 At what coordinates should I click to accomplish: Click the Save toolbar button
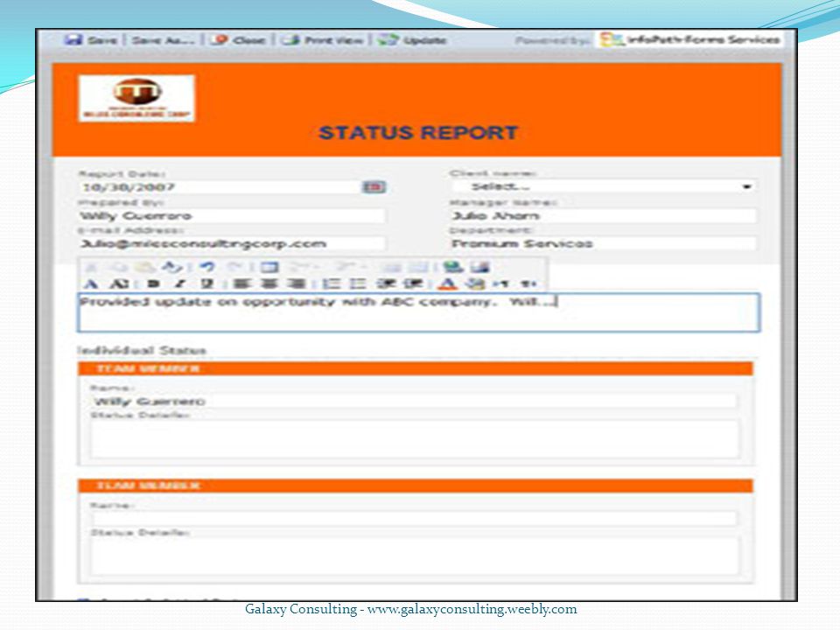(x=90, y=40)
